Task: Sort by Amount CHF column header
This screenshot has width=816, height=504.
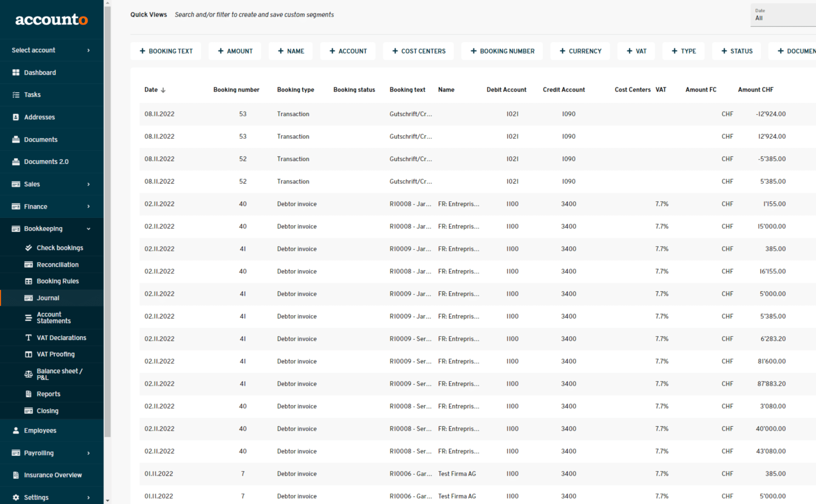Action: (756, 90)
